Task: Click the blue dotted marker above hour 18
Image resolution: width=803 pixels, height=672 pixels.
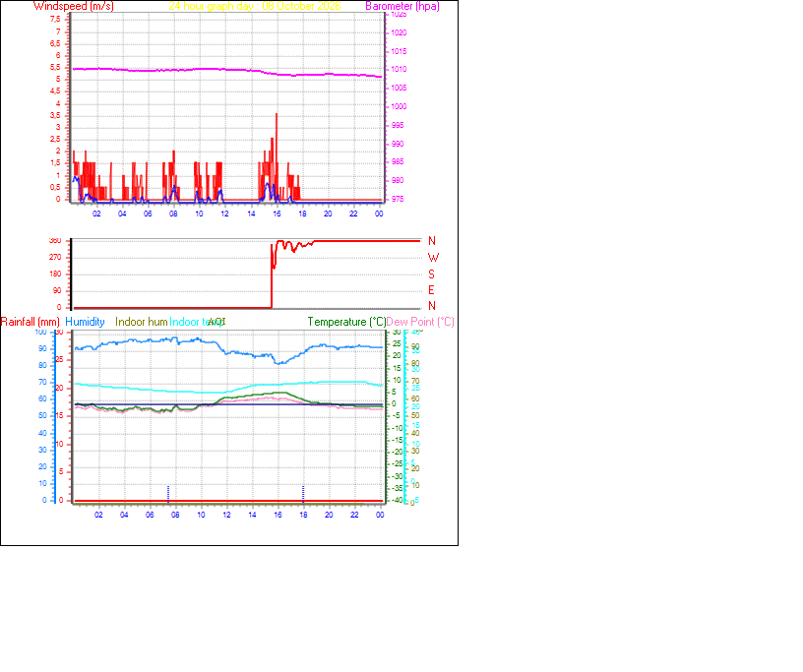Action: 303,494
